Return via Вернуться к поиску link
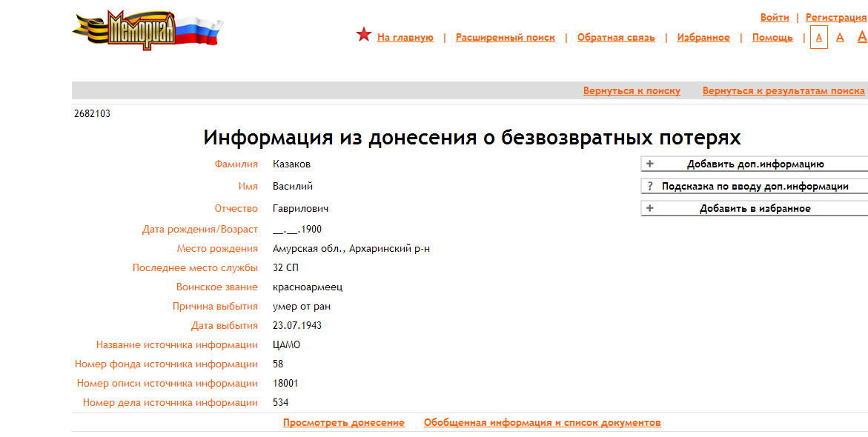Screen dimensions: 868x437 coord(631,91)
